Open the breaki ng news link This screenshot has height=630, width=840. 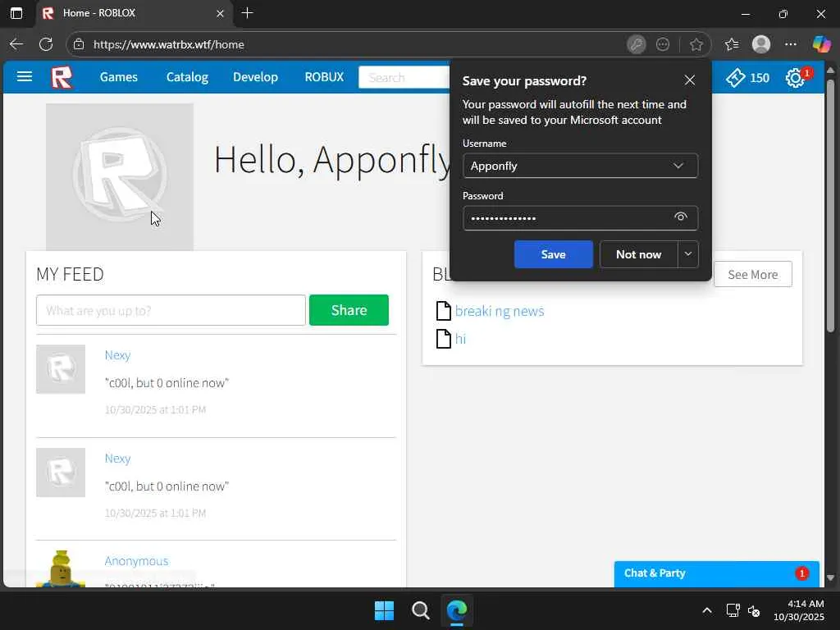pos(500,311)
